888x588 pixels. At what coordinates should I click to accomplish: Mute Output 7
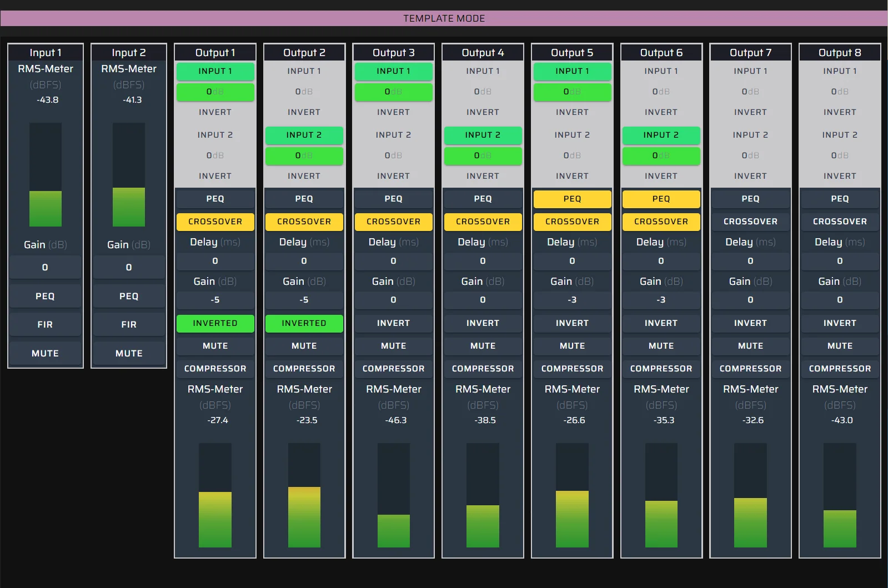click(750, 346)
